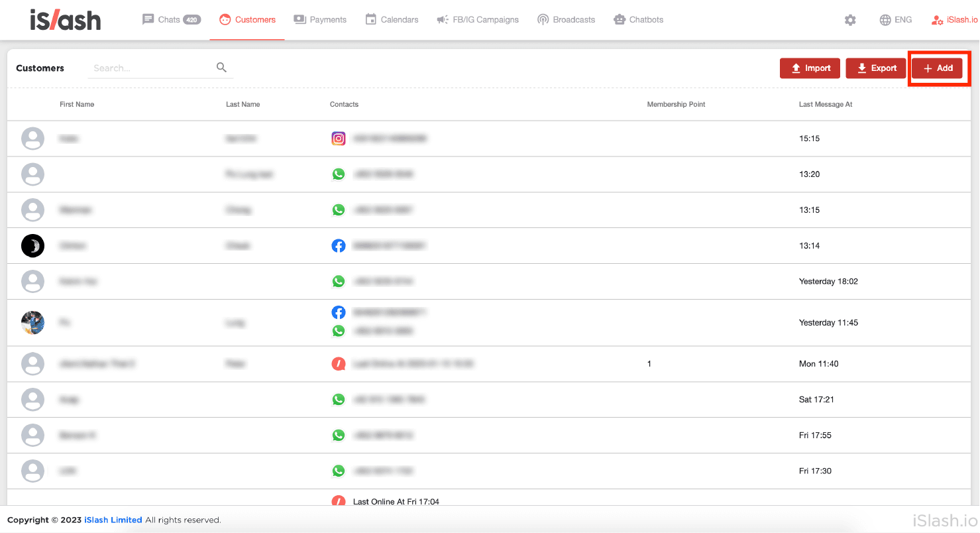Click the Yesterday 18:02 timestamp
The height and width of the screenshot is (533, 980).
[x=828, y=282]
